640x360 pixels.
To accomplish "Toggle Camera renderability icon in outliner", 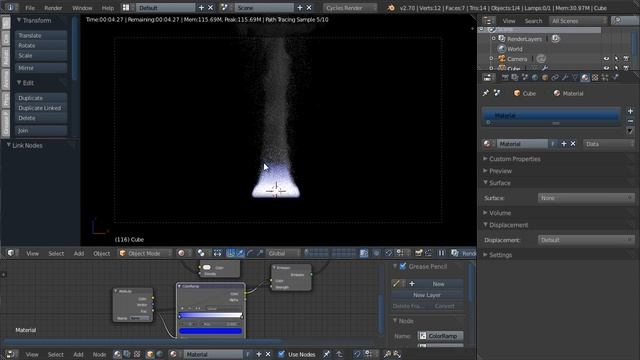I will (x=626, y=59).
